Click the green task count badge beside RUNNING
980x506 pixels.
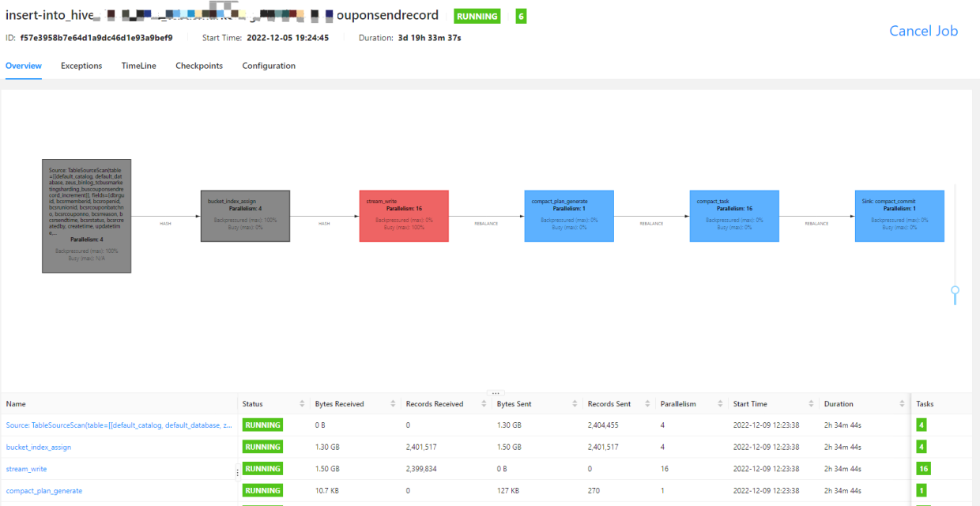(521, 16)
